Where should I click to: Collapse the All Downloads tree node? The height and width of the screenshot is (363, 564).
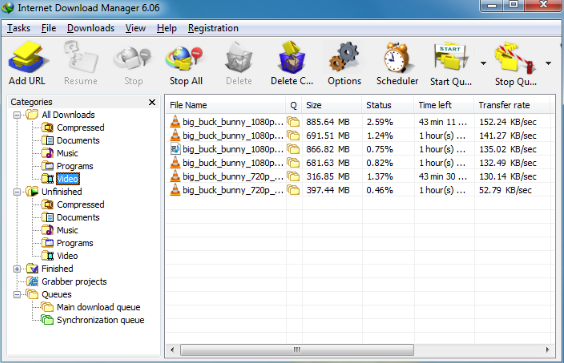(x=17, y=115)
